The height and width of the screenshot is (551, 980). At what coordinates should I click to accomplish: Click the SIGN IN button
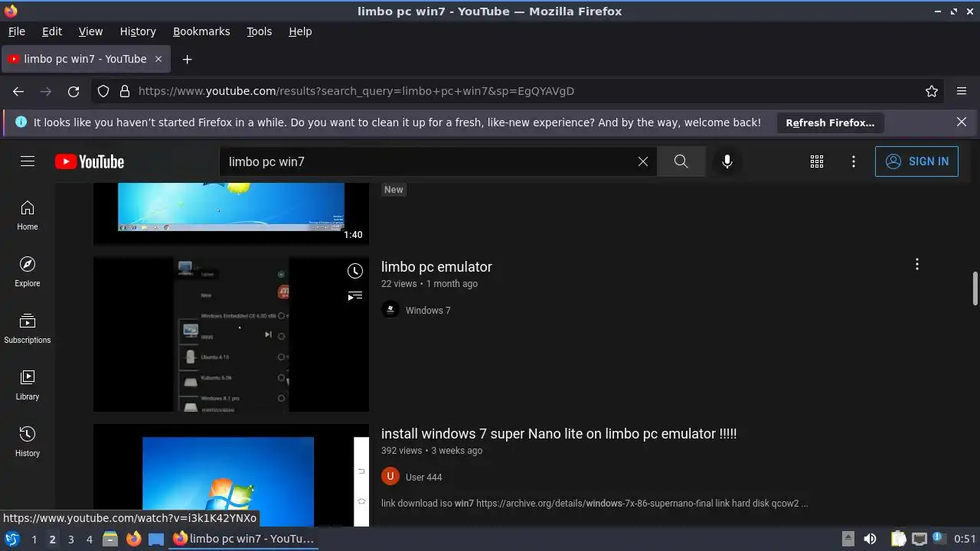click(x=916, y=161)
